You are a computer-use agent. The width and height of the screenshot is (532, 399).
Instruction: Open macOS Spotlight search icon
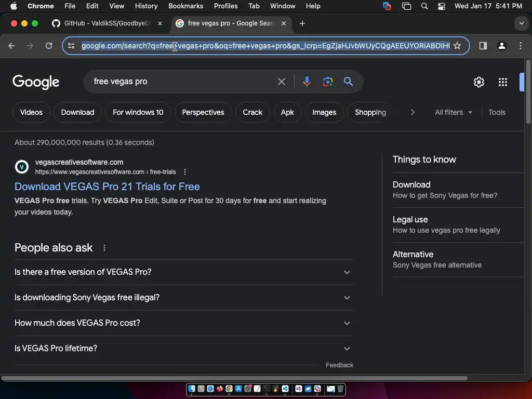click(424, 6)
